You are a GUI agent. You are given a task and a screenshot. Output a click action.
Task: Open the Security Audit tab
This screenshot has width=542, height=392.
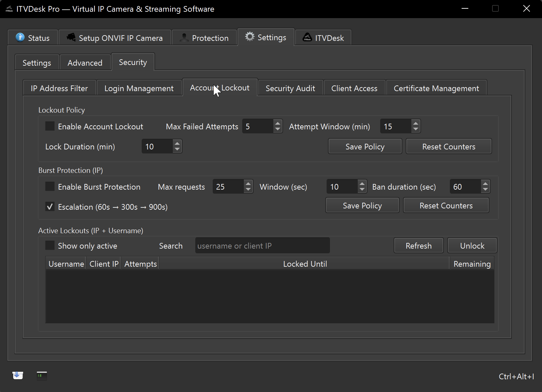point(290,88)
